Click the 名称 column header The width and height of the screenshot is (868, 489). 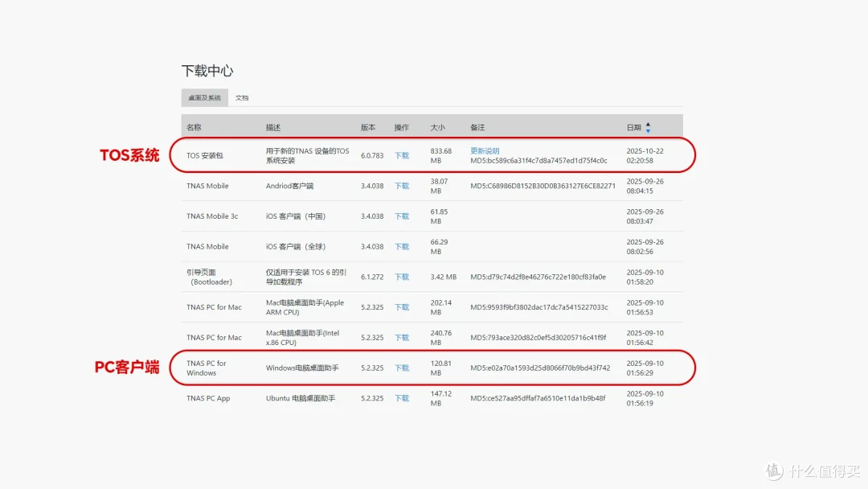[194, 127]
